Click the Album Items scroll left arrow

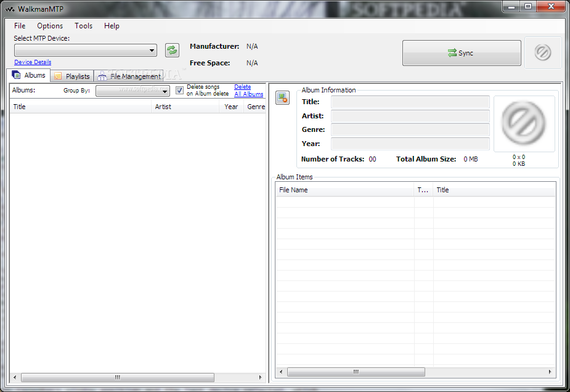[280, 372]
